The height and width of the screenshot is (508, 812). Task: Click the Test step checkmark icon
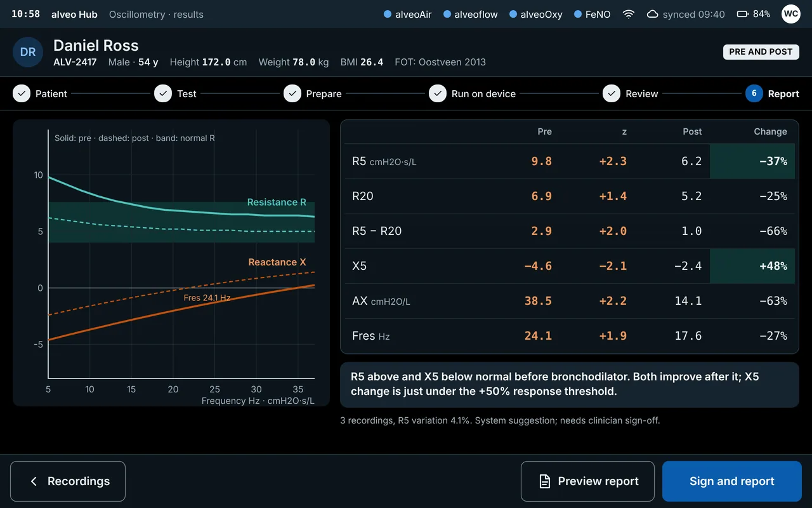click(x=163, y=93)
